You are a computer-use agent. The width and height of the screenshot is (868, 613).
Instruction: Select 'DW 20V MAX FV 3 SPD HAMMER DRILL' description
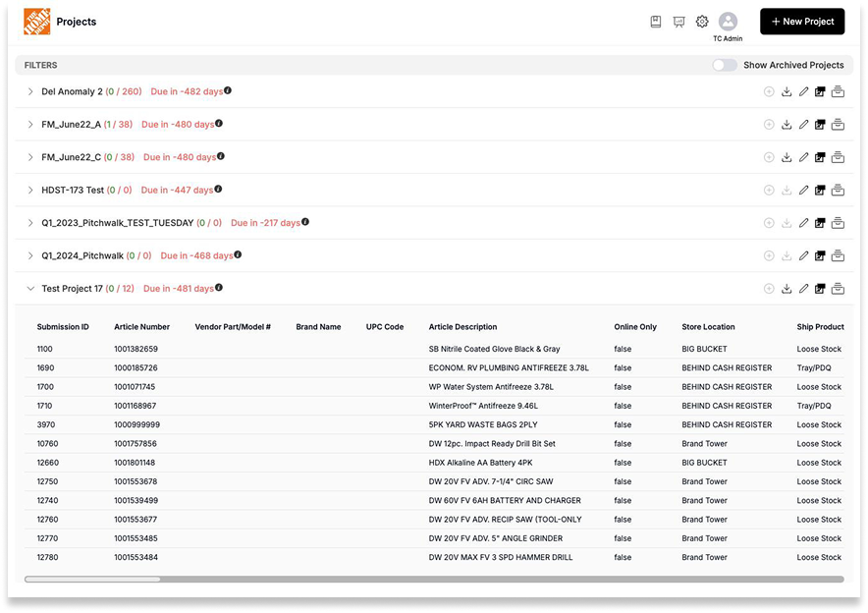click(501, 557)
